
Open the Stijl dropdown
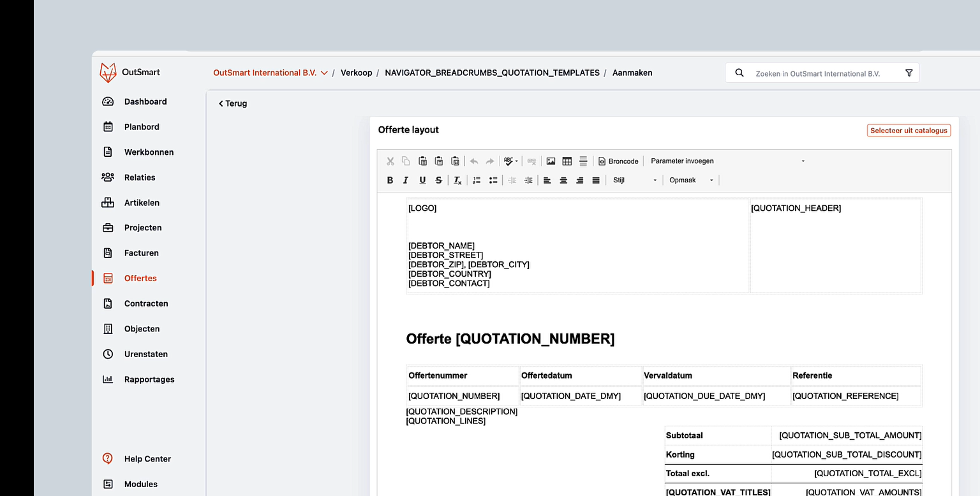click(x=635, y=180)
